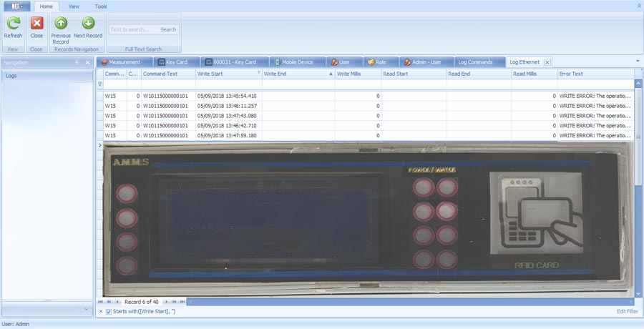Click the Search button
The width and height of the screenshot is (644, 329).
pyautogui.click(x=168, y=29)
